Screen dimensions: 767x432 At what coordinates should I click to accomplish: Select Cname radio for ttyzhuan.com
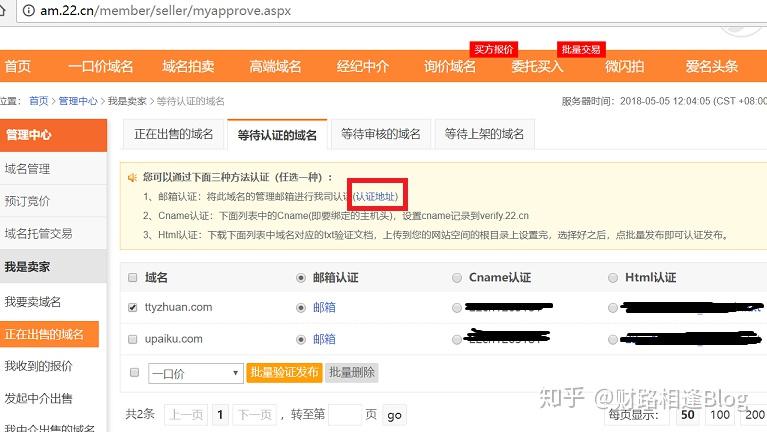457,308
